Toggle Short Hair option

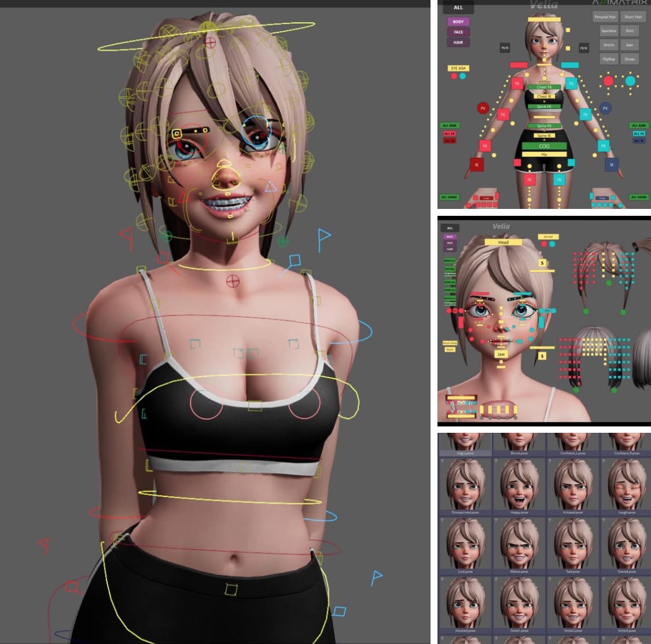632,17
